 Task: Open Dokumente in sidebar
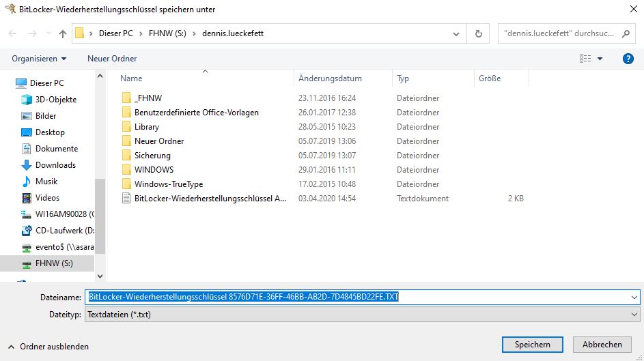tap(49, 149)
